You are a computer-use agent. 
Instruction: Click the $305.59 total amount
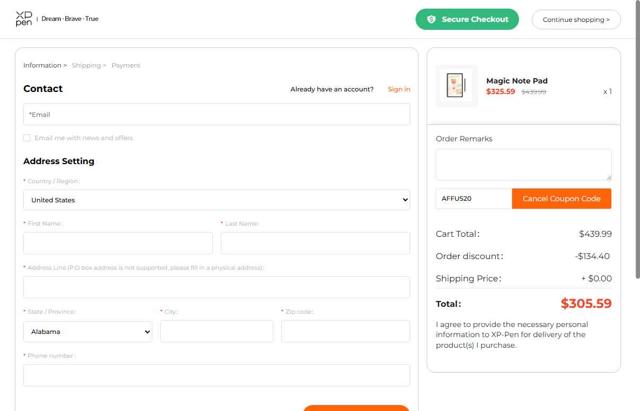click(x=586, y=303)
